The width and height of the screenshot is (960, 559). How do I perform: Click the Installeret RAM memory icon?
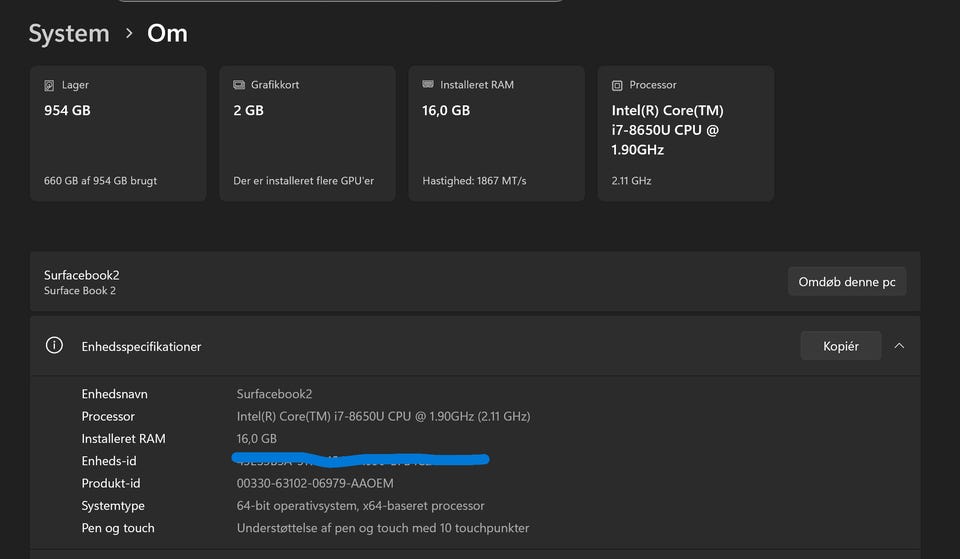[428, 85]
